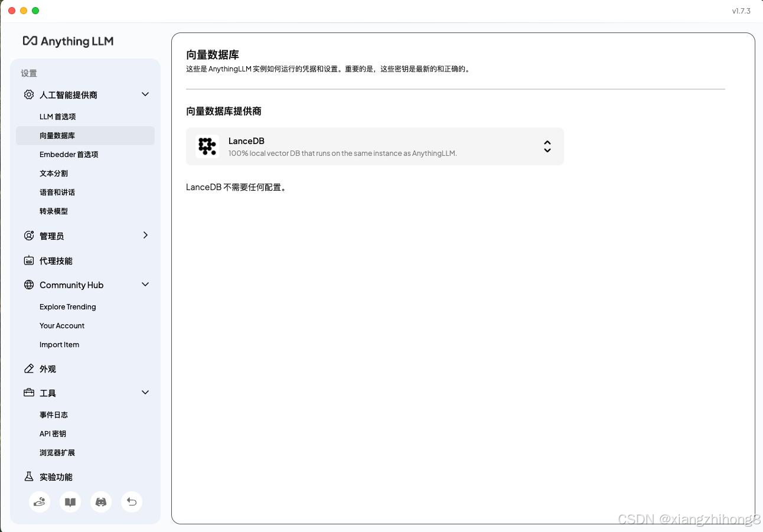Open the Discord icon button
The height and width of the screenshot is (532, 763).
click(x=101, y=502)
